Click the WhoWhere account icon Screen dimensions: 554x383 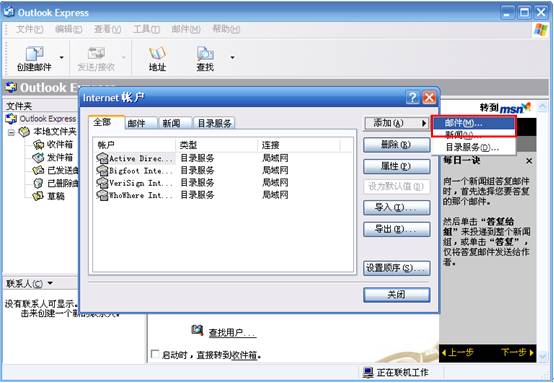coord(102,195)
